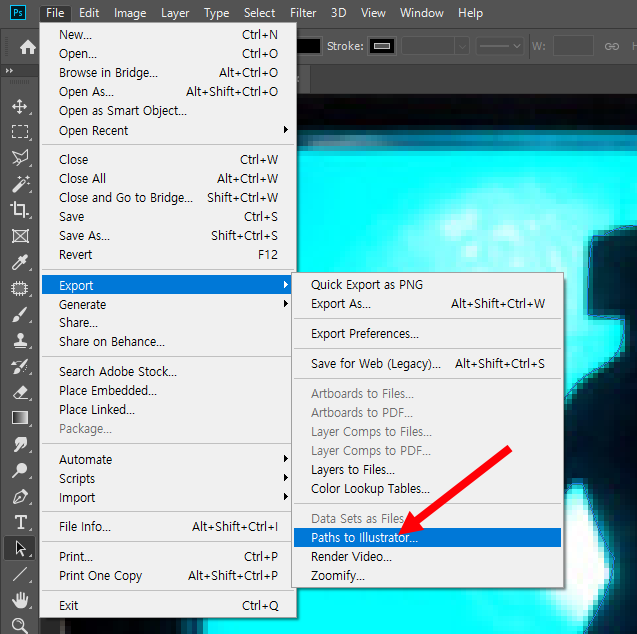Open the View menu

(373, 13)
